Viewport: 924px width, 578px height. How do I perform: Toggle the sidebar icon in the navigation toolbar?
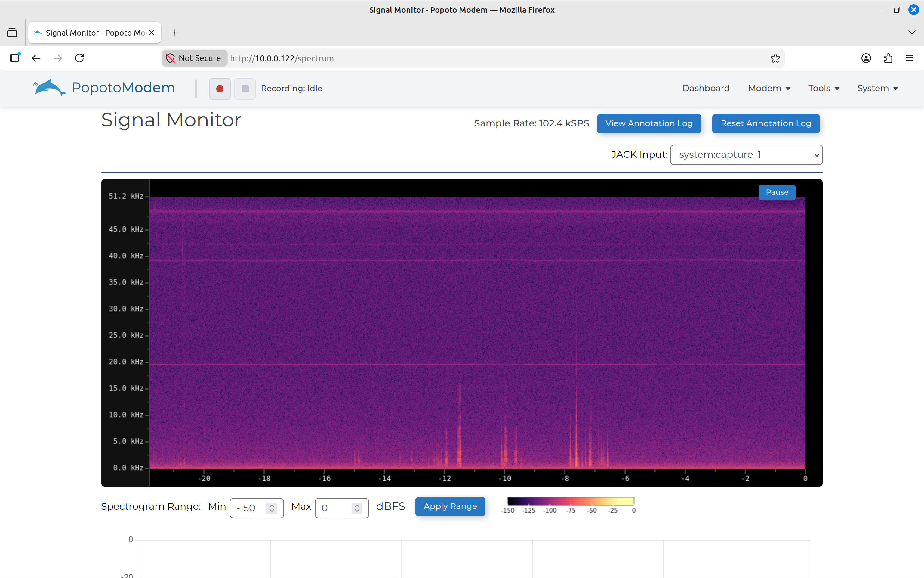(x=14, y=58)
